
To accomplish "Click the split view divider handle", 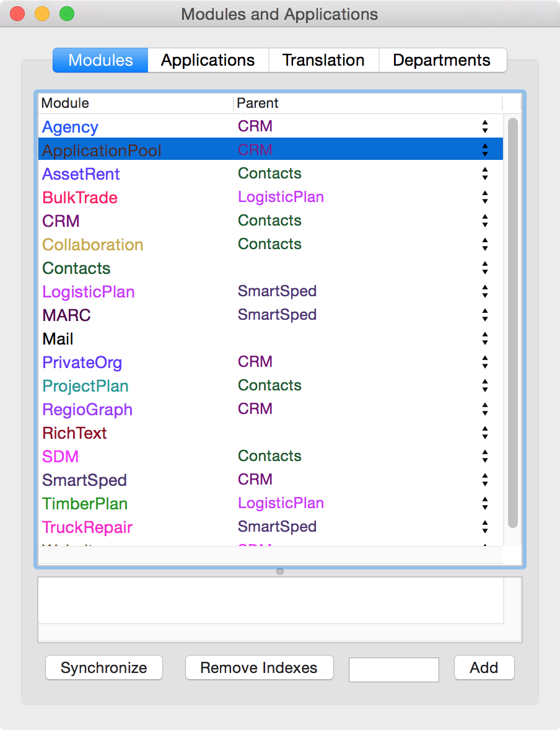I will coord(280,571).
